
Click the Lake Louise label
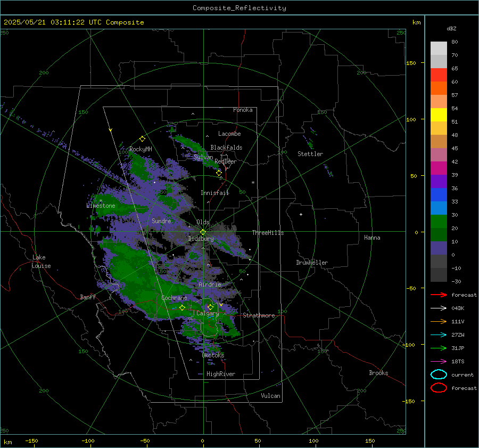(x=41, y=262)
